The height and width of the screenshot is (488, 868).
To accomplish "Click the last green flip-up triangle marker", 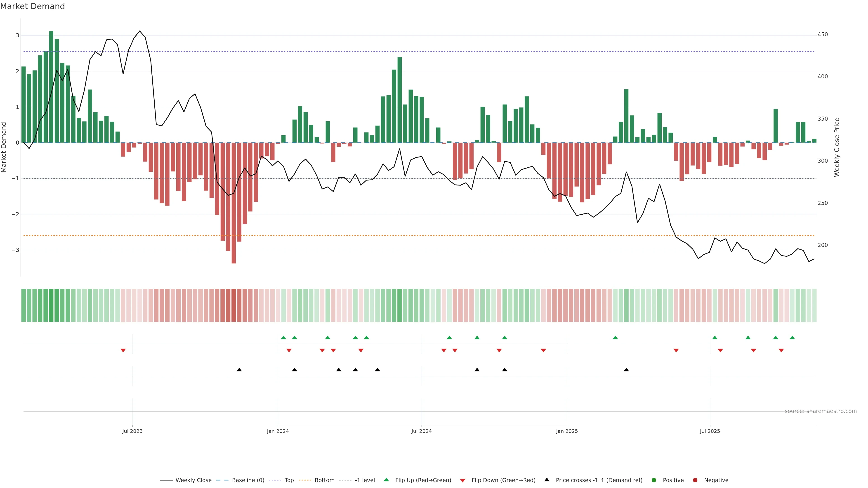I will (792, 338).
